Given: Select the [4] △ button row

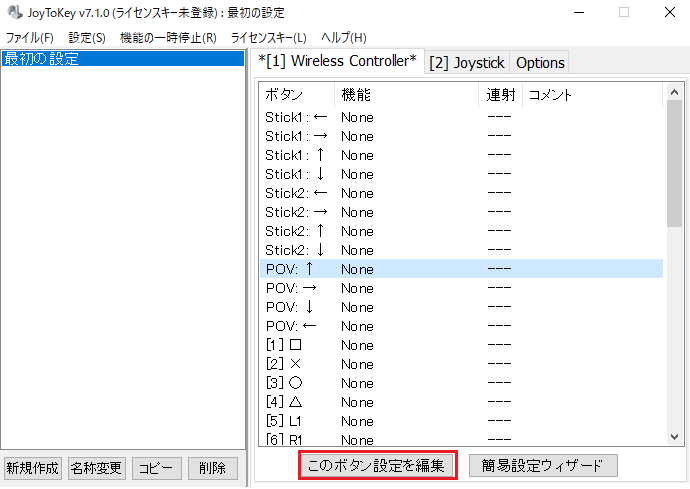Looking at the screenshot, I should pos(462,401).
